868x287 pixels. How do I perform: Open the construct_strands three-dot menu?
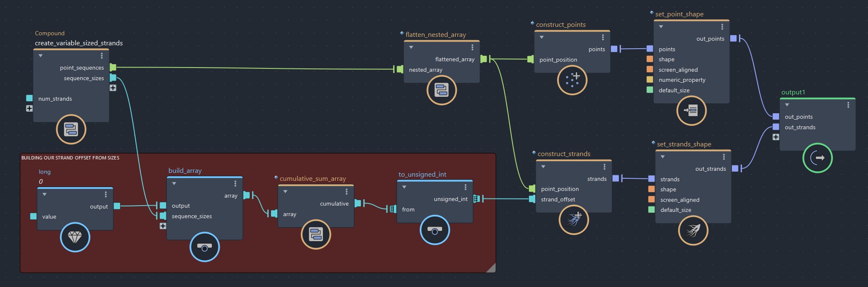point(604,167)
